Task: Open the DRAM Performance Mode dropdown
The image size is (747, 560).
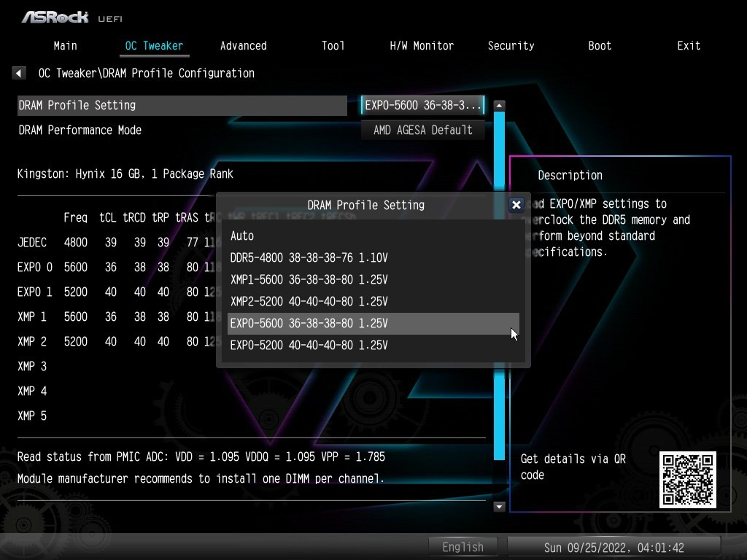Action: [422, 130]
